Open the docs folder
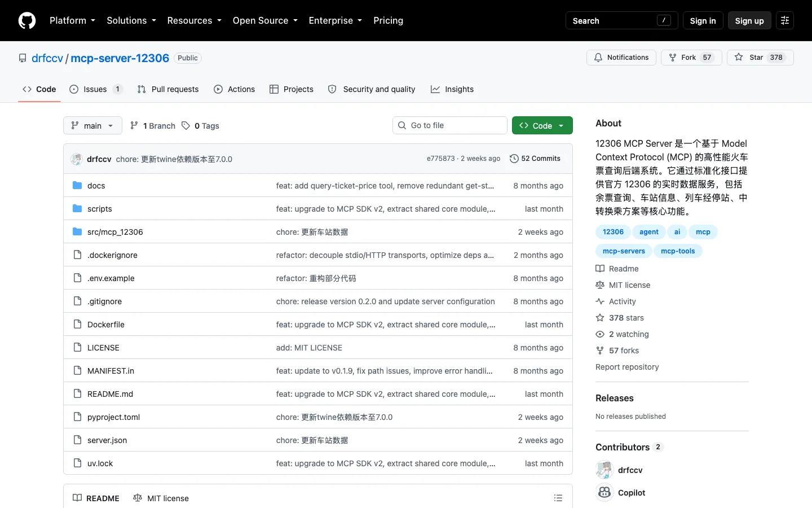 [96, 186]
